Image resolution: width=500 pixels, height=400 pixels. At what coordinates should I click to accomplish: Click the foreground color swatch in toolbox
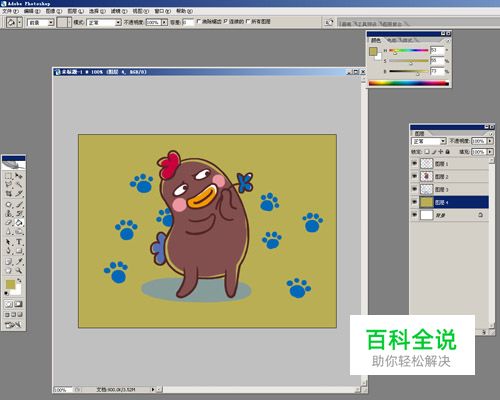click(x=11, y=284)
